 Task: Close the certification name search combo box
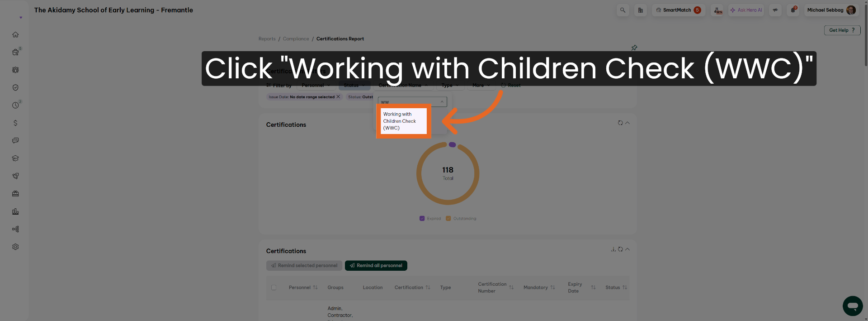(x=442, y=102)
